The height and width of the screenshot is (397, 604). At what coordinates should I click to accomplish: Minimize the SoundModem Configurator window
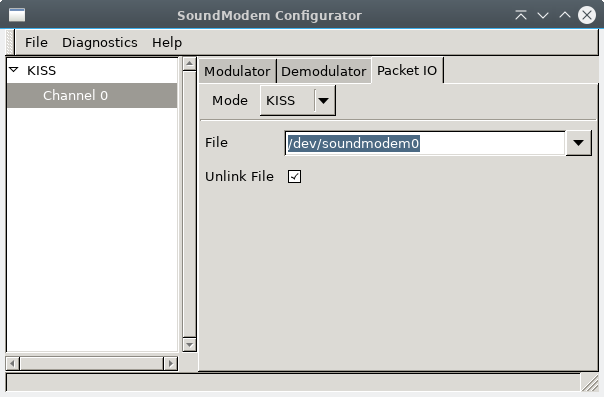pos(543,15)
